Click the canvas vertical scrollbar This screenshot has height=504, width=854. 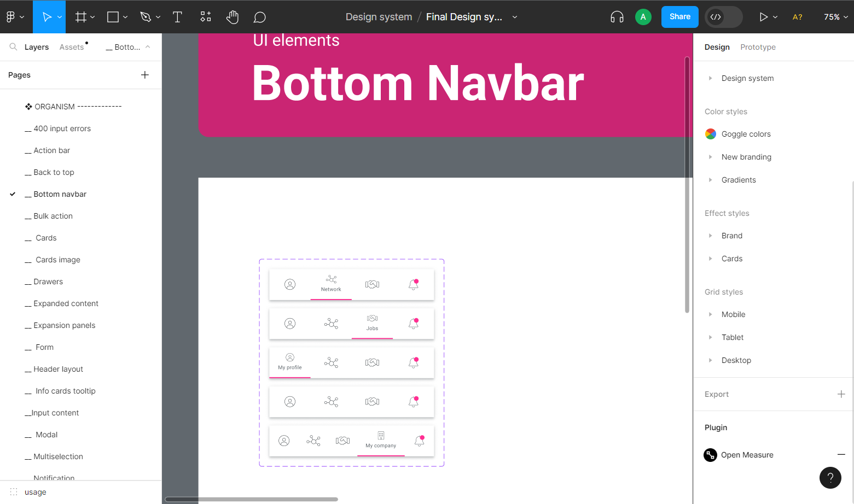[687, 185]
